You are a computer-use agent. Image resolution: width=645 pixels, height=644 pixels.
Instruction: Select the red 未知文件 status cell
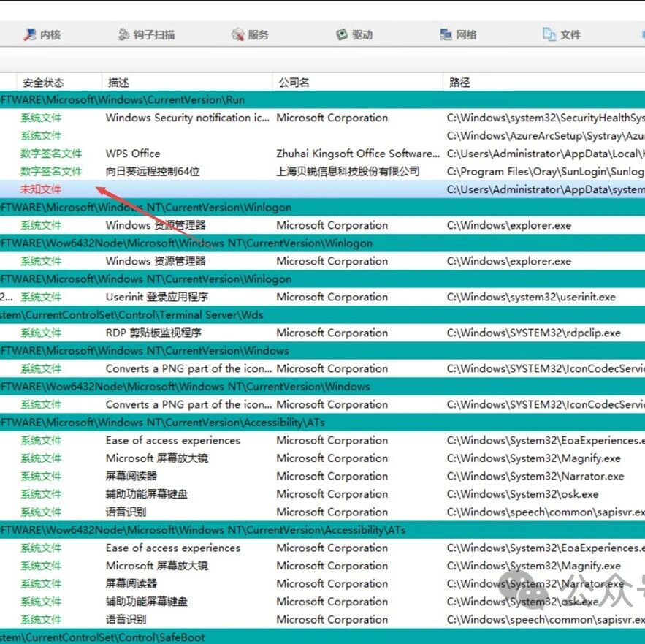[41, 189]
